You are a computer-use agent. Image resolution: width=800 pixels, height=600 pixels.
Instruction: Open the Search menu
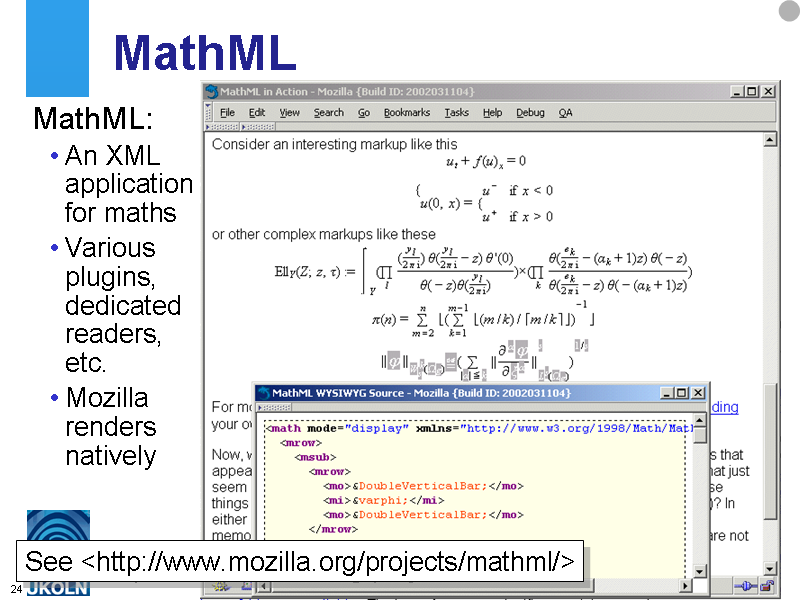pos(329,112)
